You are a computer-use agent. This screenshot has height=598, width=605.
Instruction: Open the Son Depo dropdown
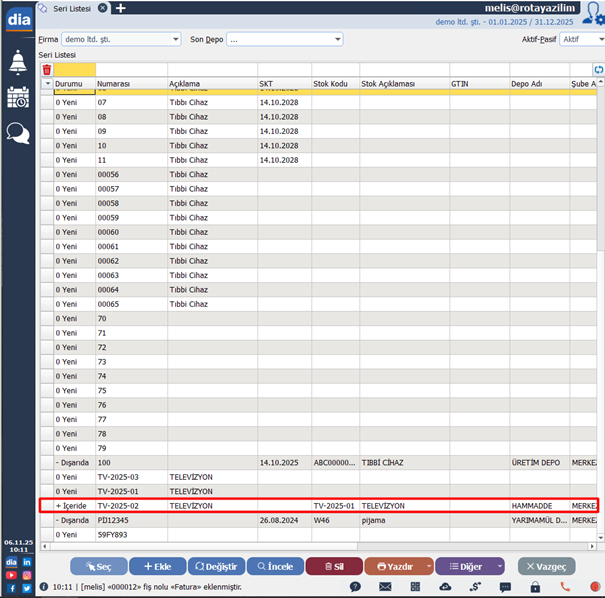coord(336,39)
